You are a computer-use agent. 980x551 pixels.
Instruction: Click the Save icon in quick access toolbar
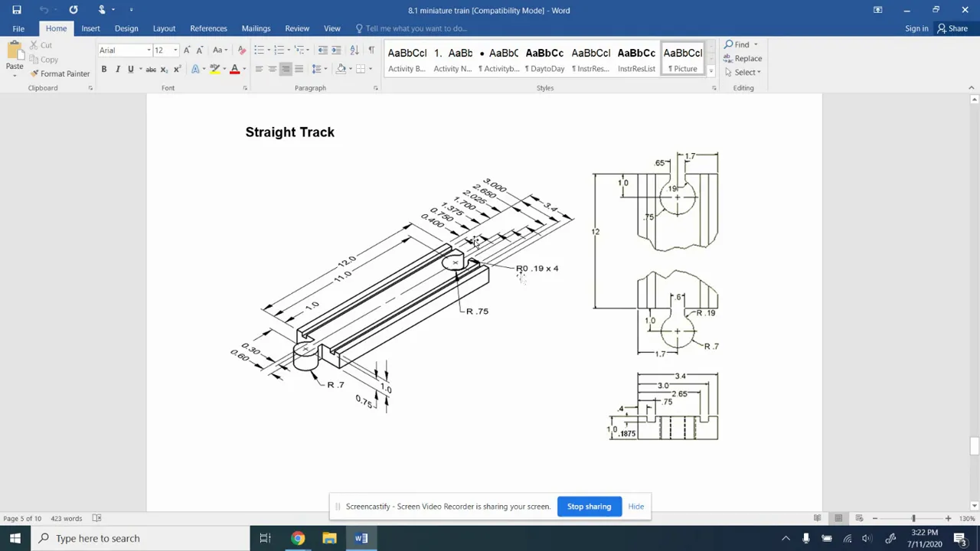pos(16,10)
